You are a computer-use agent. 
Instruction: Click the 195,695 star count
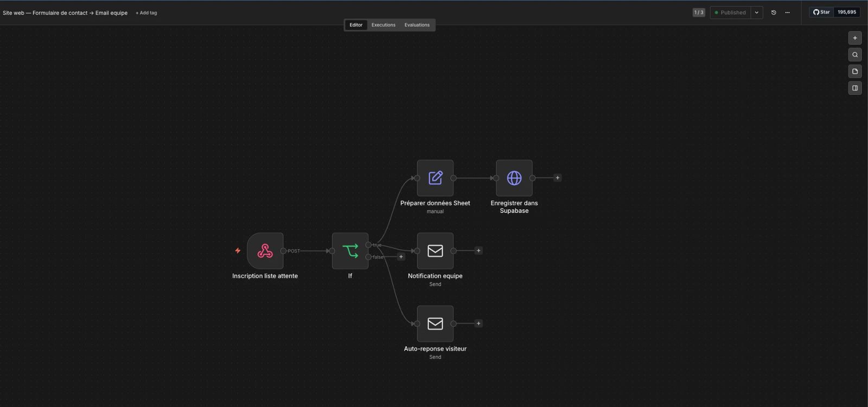click(x=847, y=12)
